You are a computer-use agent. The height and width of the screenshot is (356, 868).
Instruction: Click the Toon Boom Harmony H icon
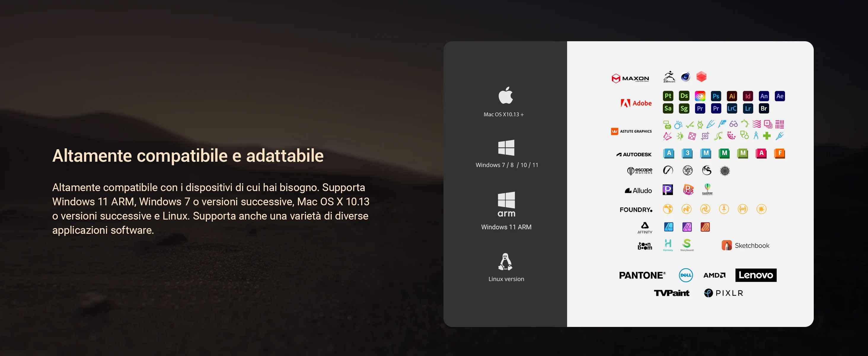coord(668,245)
